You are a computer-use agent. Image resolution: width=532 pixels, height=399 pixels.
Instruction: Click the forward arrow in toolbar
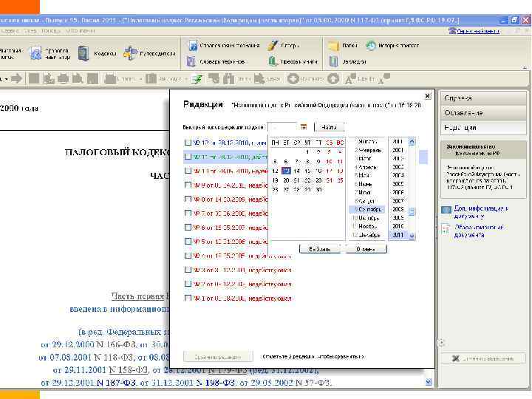point(16,79)
